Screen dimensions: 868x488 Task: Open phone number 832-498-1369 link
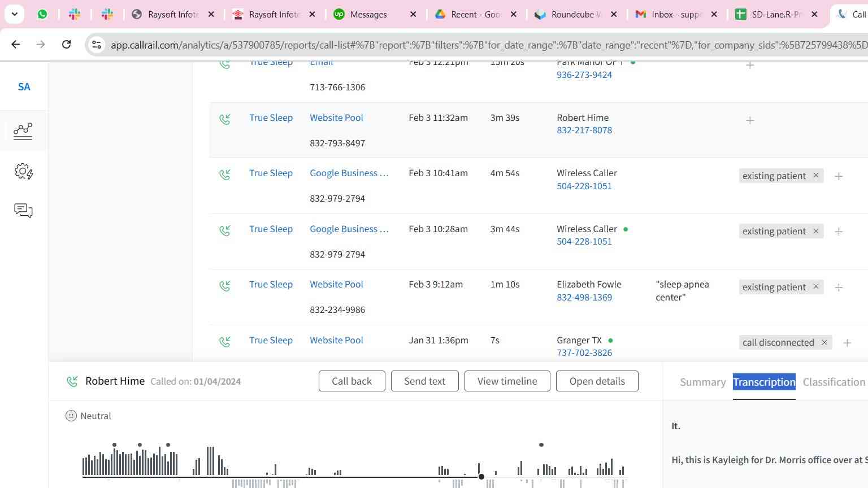(584, 298)
